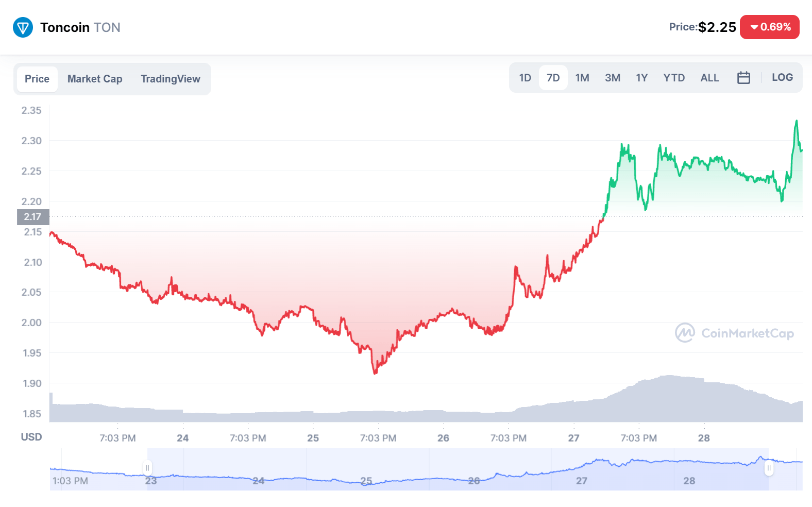The width and height of the screenshot is (812, 507).
Task: Set chart range to 1M
Action: 582,78
